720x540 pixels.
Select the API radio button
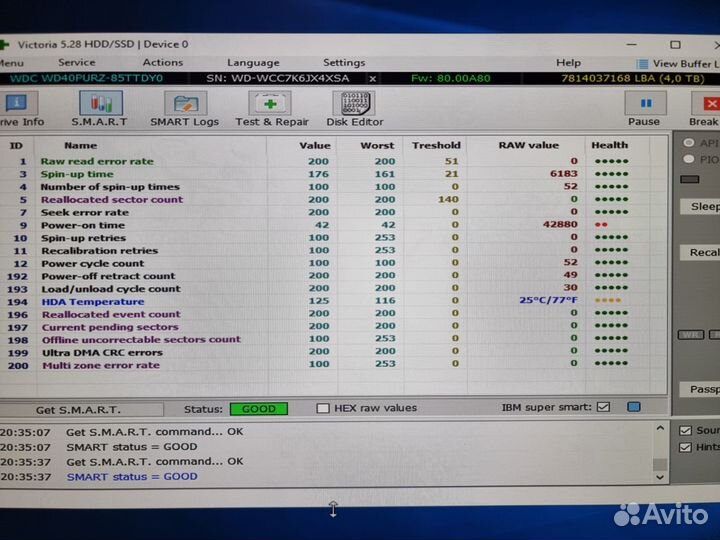tap(689, 143)
